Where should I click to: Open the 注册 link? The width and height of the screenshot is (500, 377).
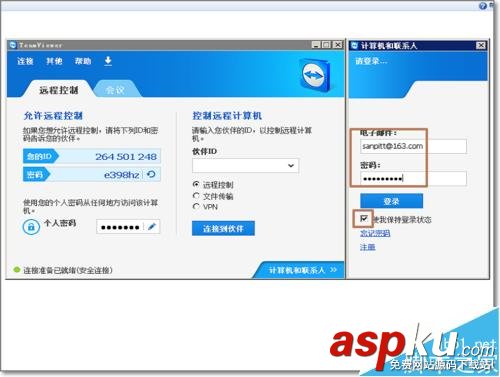(x=368, y=247)
